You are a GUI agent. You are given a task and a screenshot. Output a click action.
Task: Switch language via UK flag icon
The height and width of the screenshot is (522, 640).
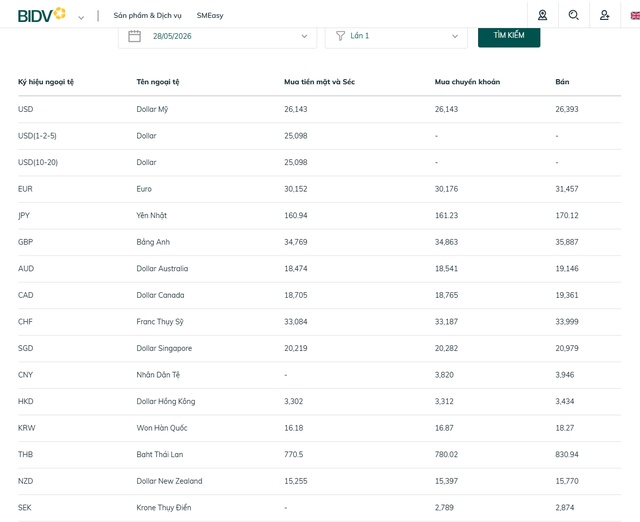pos(635,16)
